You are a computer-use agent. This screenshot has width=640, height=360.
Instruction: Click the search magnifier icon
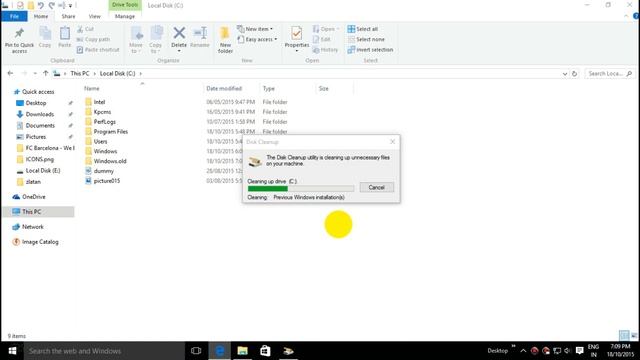tap(629, 73)
